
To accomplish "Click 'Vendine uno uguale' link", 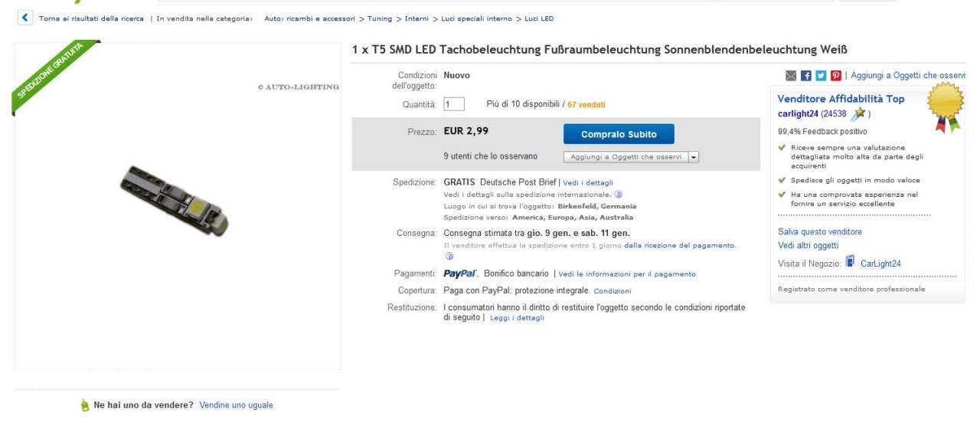I will pos(236,405).
